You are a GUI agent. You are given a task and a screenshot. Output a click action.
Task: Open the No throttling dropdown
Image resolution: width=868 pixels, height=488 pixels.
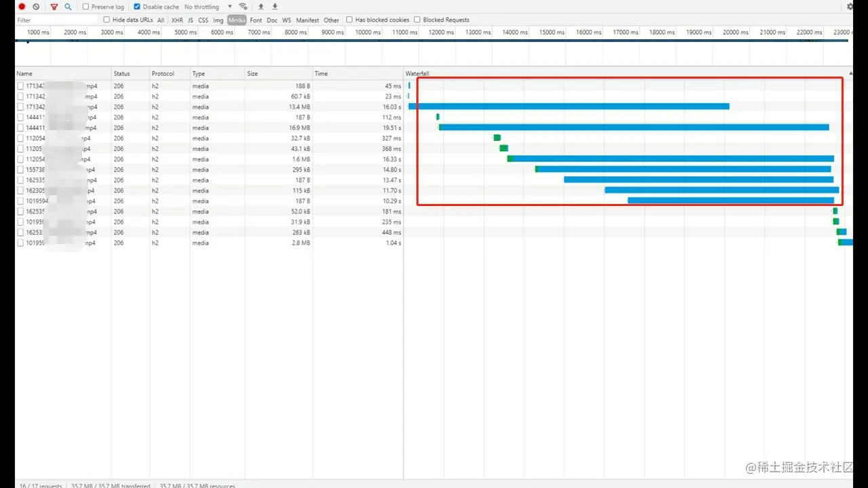pyautogui.click(x=208, y=7)
